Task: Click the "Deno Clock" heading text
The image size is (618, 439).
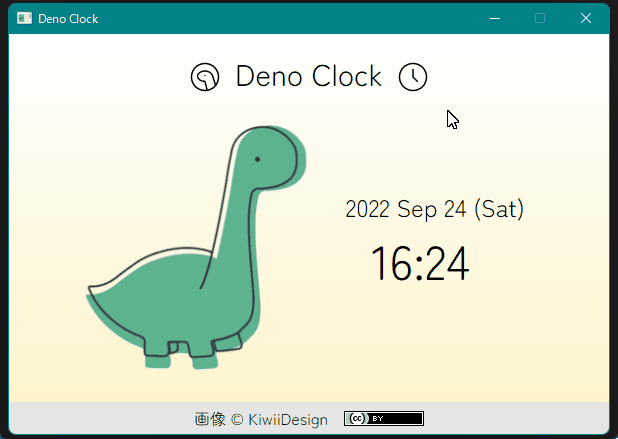Action: coord(308,76)
